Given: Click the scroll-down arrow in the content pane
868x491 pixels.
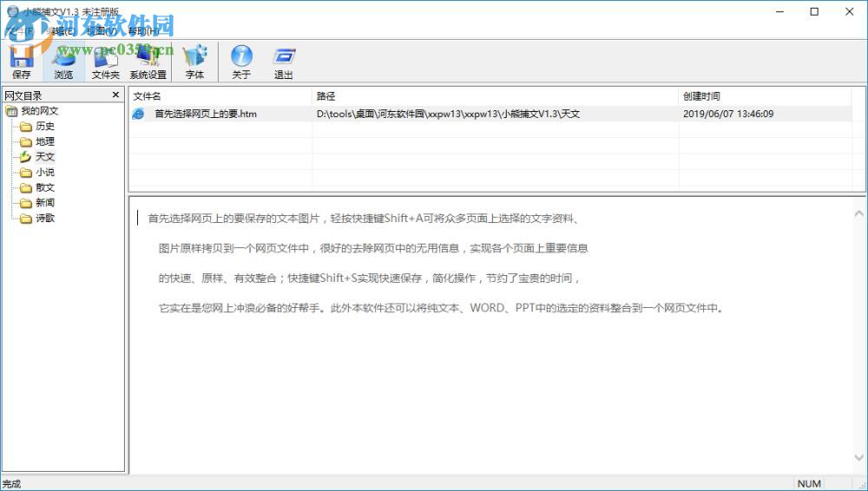Looking at the screenshot, I should click(x=859, y=458).
